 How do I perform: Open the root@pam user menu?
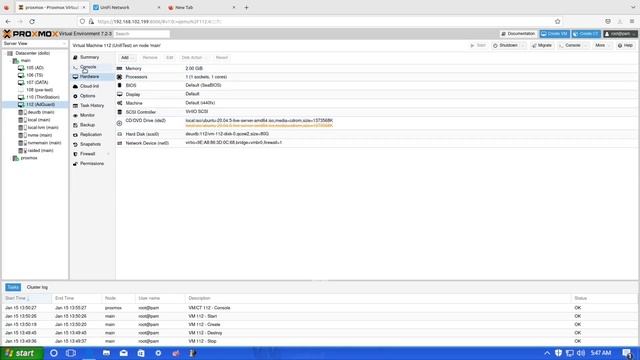coord(620,34)
